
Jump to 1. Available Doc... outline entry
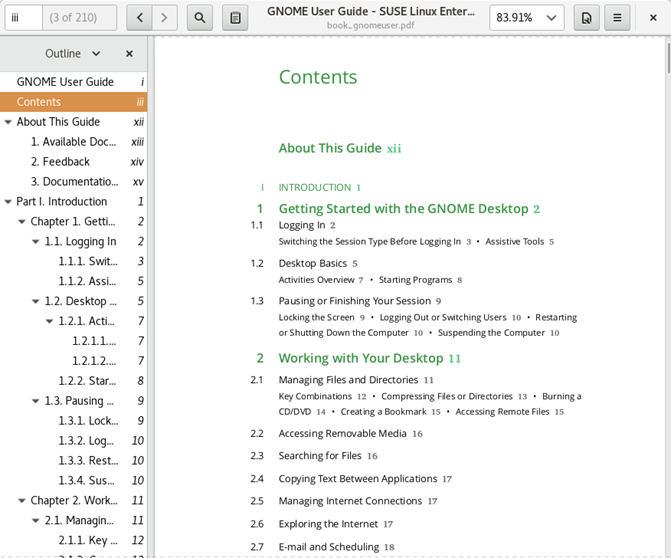tap(74, 142)
